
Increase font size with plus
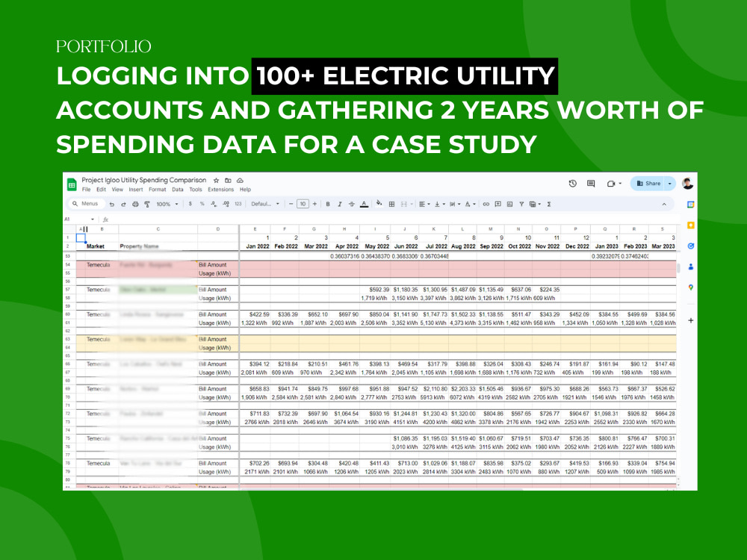314,204
